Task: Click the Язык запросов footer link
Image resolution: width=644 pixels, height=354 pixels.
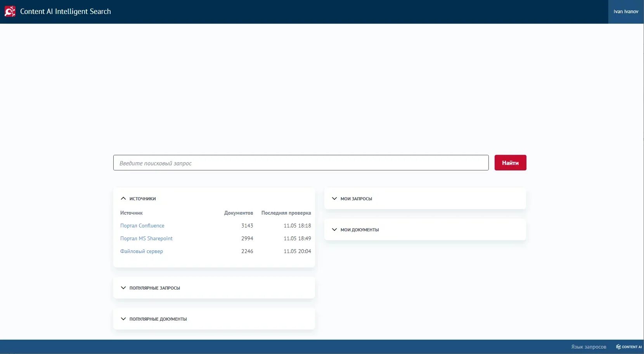Action: point(589,347)
